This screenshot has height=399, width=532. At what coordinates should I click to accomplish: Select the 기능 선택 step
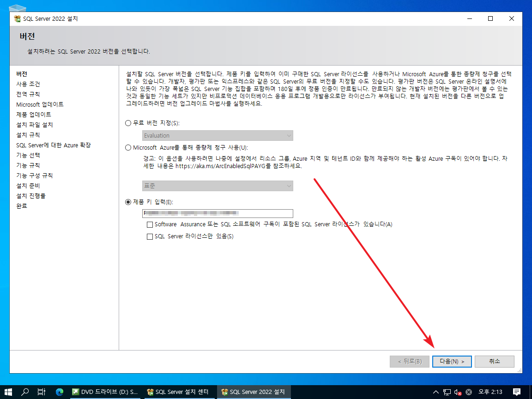(28, 155)
